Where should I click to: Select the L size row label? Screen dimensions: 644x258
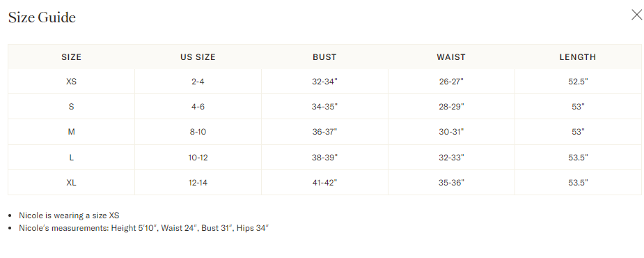point(72,157)
